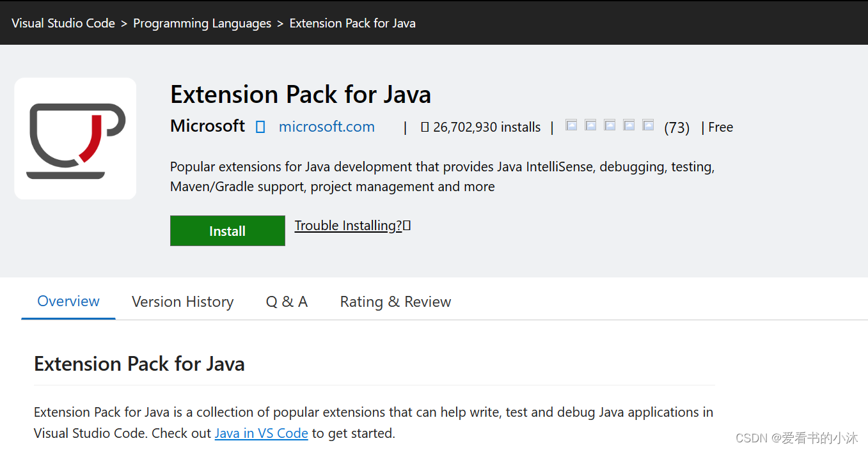This screenshot has width=868, height=450.
Task: Click the Extension Pack for Java main title
Action: (301, 95)
